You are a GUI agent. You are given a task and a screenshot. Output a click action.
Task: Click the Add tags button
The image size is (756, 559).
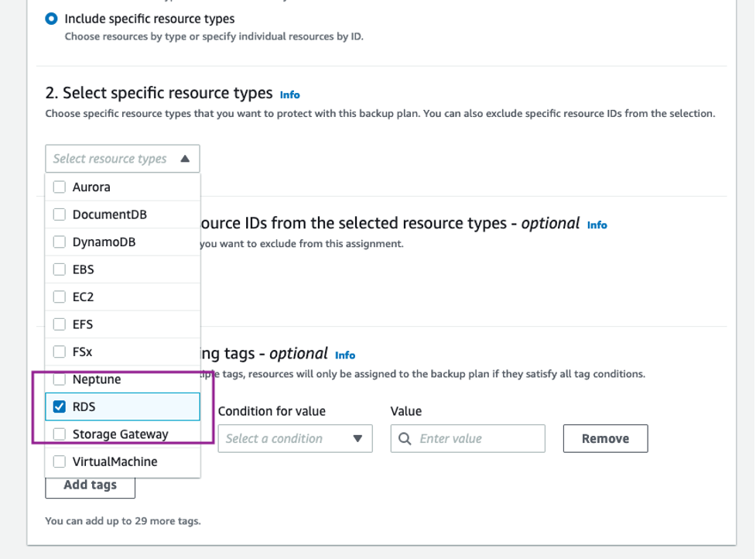(90, 485)
